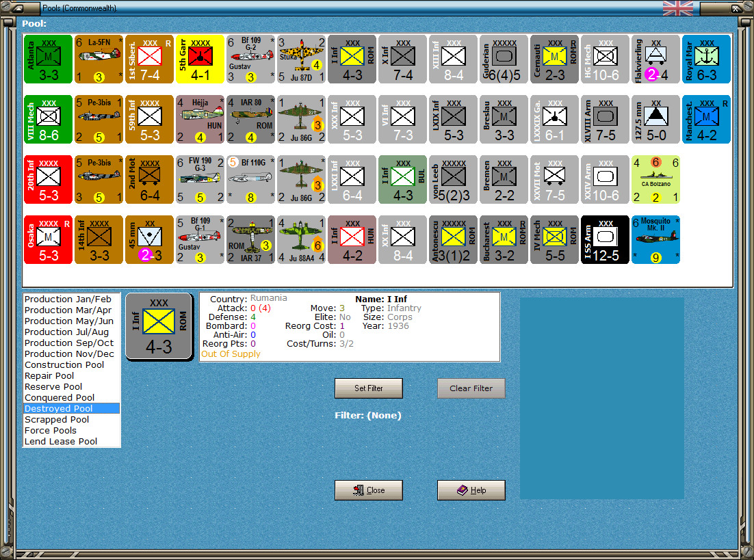This screenshot has height=560, width=754.
Task: Select the IAR 37 ROM bomber counter
Action: click(250, 239)
